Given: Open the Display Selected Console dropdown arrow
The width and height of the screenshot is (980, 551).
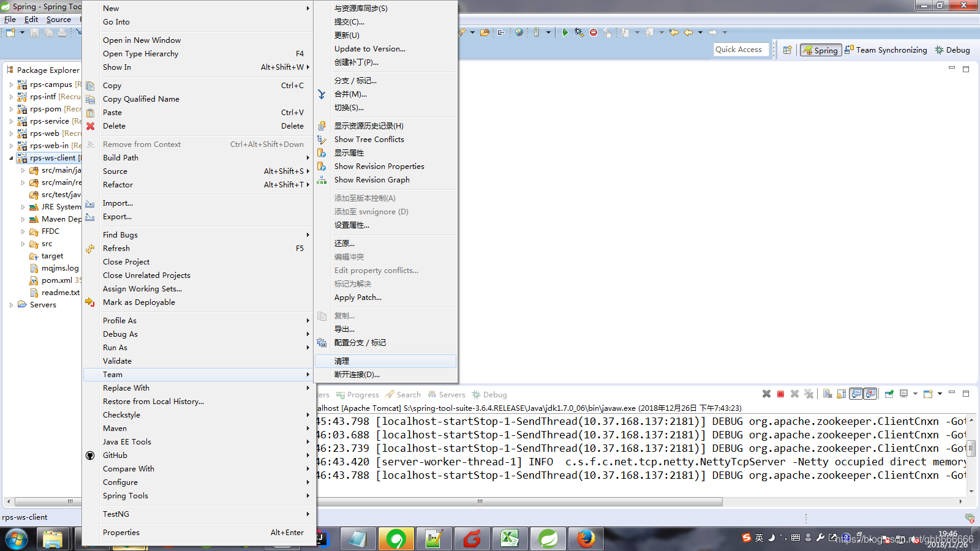Looking at the screenshot, I should point(915,394).
